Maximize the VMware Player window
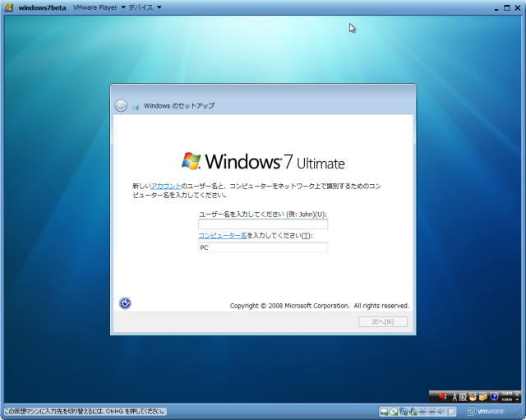Image resolution: width=526 pixels, height=420 pixels. coord(506,7)
